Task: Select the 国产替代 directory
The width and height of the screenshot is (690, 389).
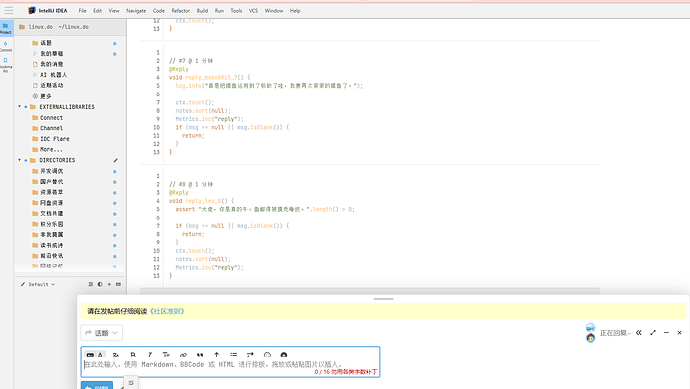Action: click(x=51, y=181)
